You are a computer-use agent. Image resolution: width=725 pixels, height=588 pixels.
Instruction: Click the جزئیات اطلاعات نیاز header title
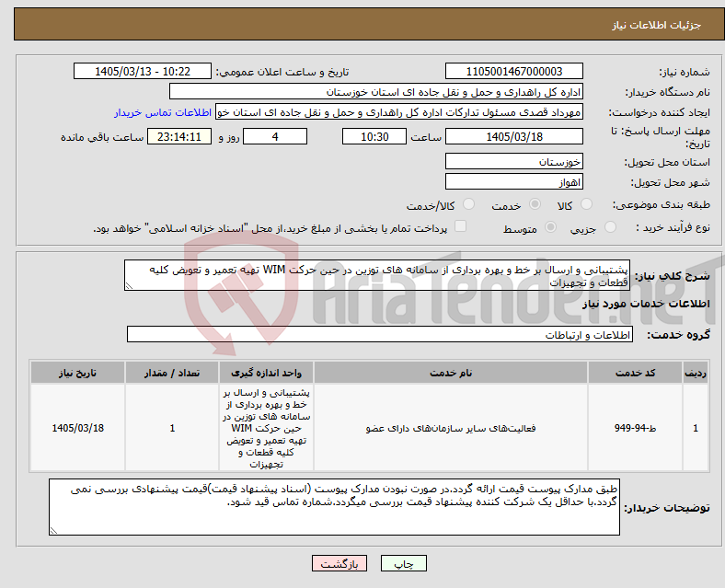point(657,25)
